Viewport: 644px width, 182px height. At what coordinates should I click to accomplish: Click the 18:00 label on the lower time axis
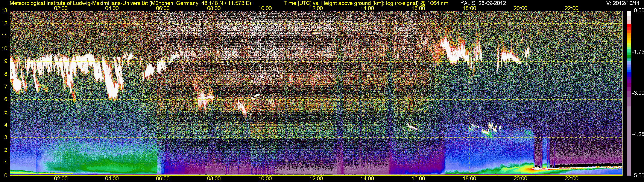point(469,179)
